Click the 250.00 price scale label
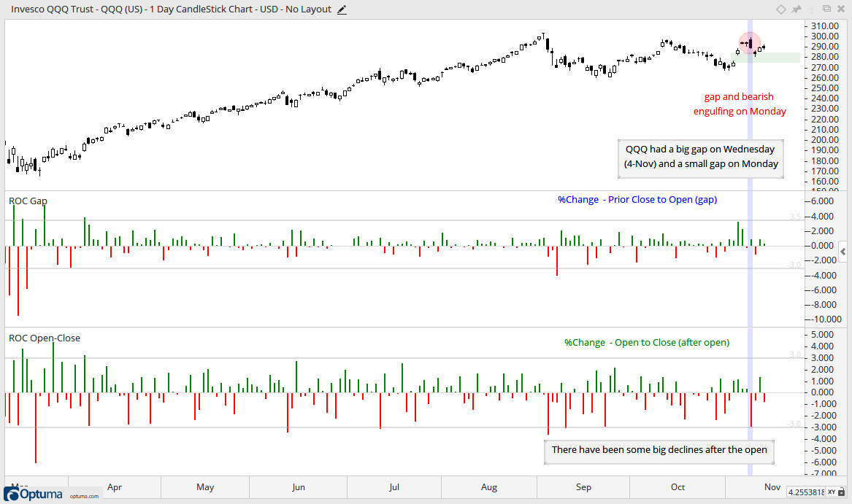852x504 pixels. 825,88
